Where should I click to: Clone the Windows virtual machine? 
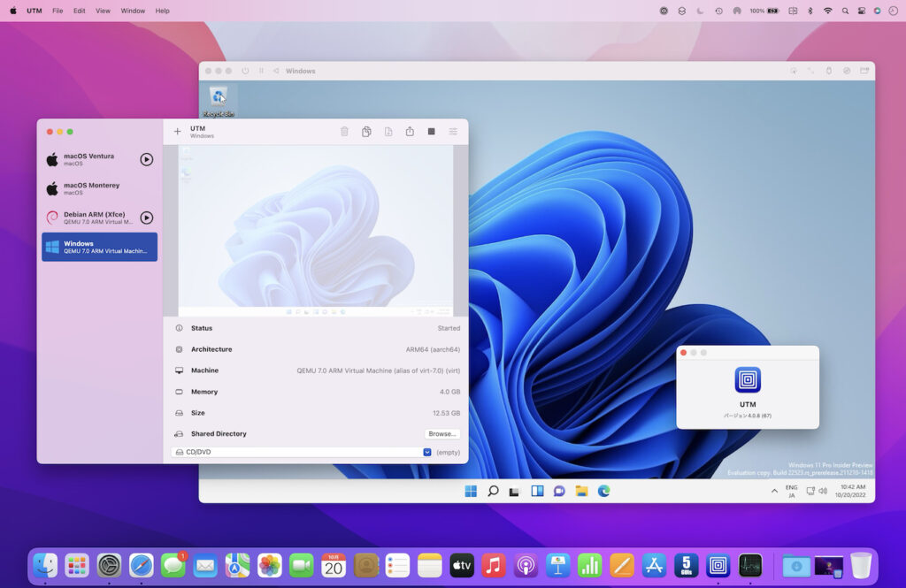[x=366, y=131]
